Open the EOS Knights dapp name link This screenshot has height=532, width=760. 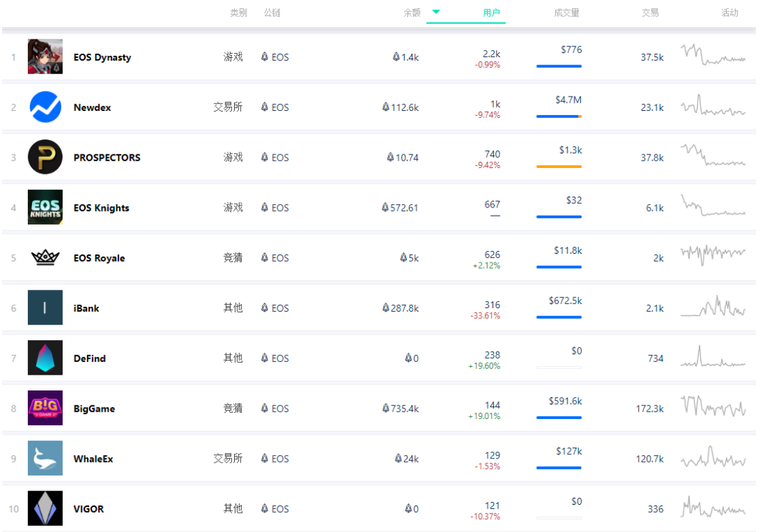click(x=101, y=208)
